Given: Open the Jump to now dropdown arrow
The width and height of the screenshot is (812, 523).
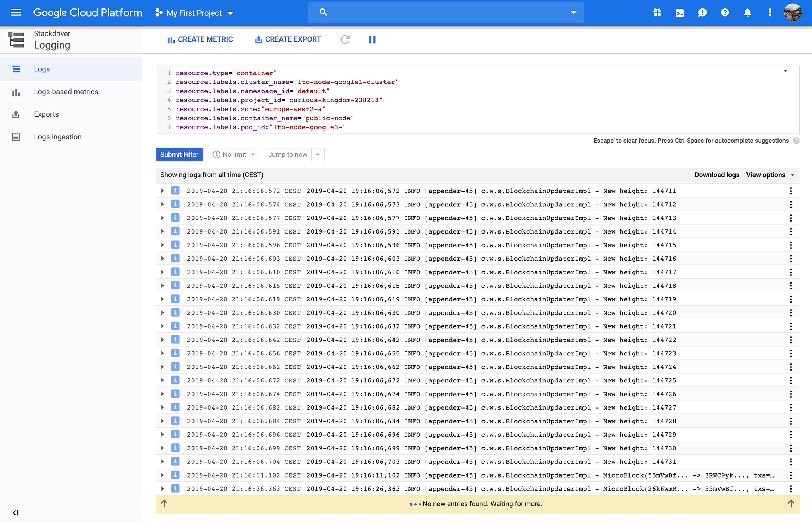Looking at the screenshot, I should point(318,155).
